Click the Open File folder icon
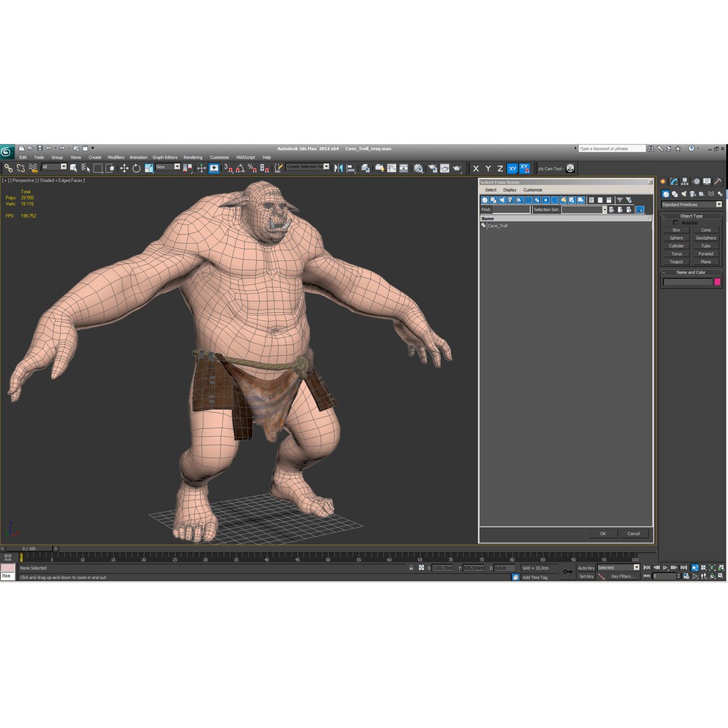The width and height of the screenshot is (728, 728). click(x=30, y=148)
